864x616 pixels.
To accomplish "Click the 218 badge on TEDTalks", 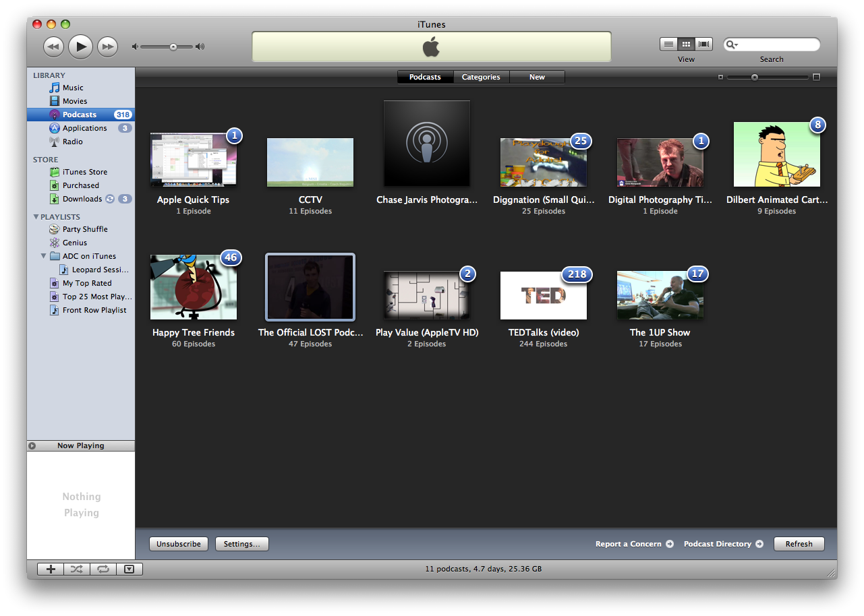I will coord(577,274).
